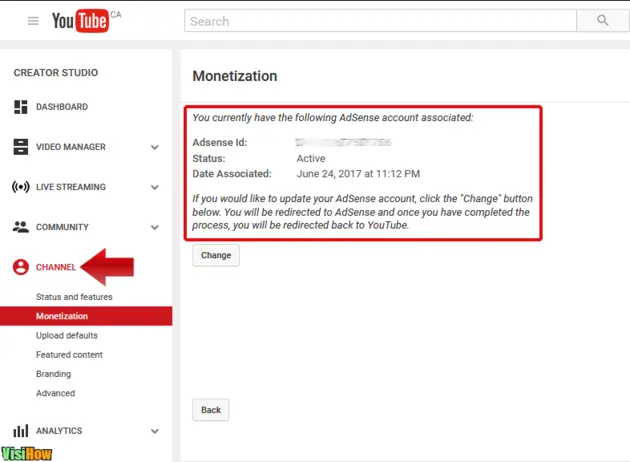The width and height of the screenshot is (630, 462).
Task: Open the Community section
Action: coord(62,227)
